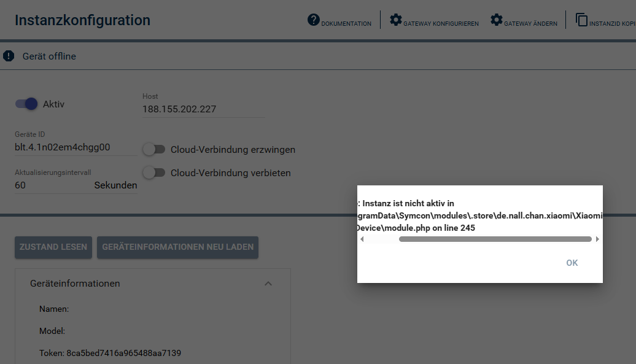Click the InstanzID kopieren copy icon
Viewport: 636px width, 364px height.
point(581,20)
